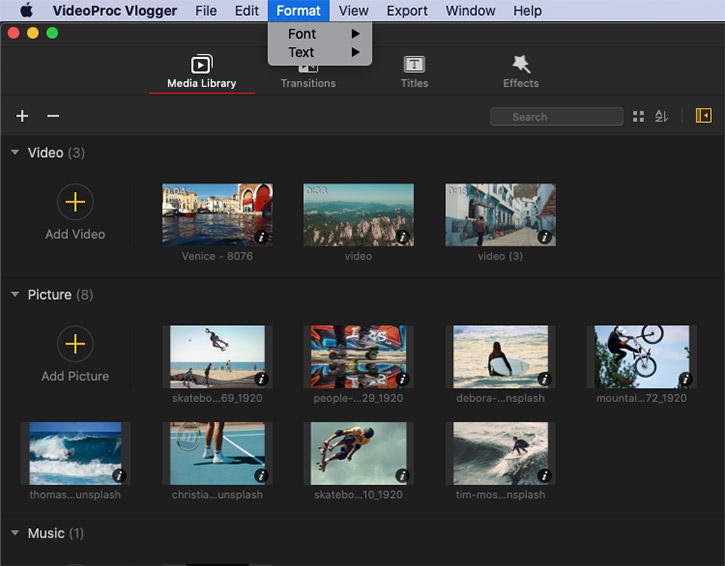This screenshot has width=725, height=566.
Task: Collapse the Picture section
Action: (15, 295)
